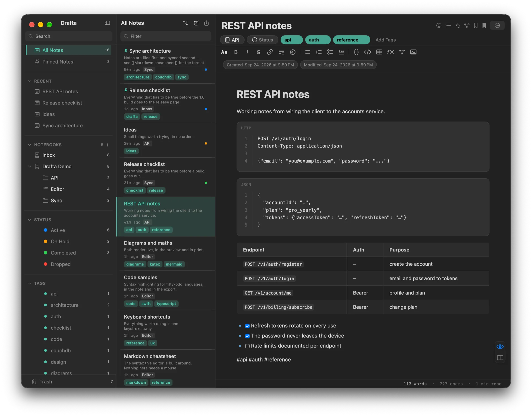Filter by couchdb tag in sidebar
The image size is (532, 416).
69,350
